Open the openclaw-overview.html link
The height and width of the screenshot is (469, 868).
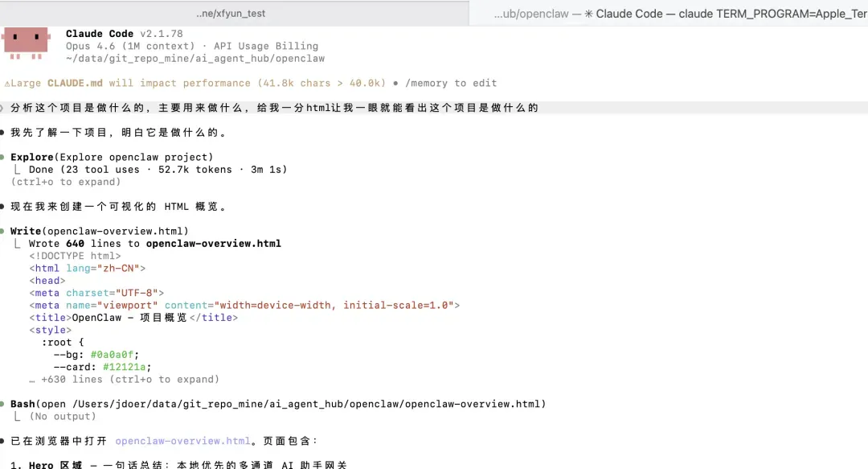[x=182, y=442]
